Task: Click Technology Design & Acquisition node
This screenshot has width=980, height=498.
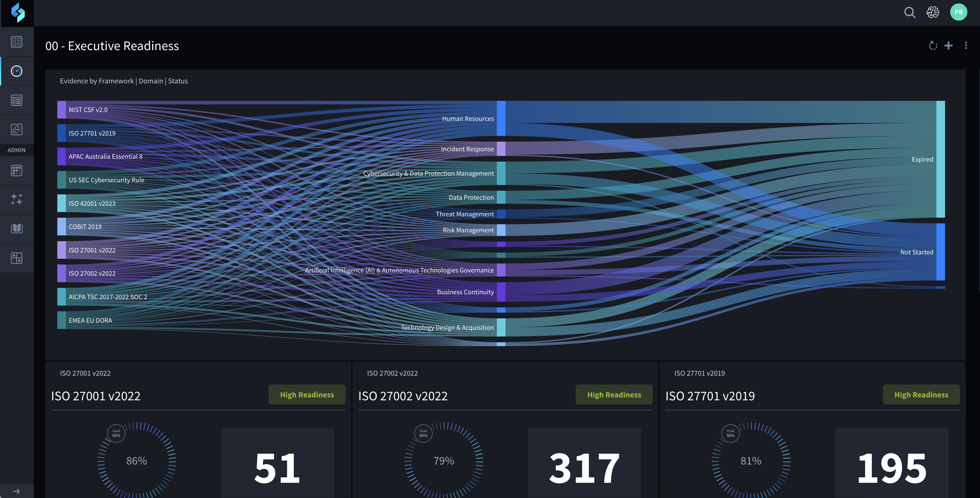Action: [501, 327]
